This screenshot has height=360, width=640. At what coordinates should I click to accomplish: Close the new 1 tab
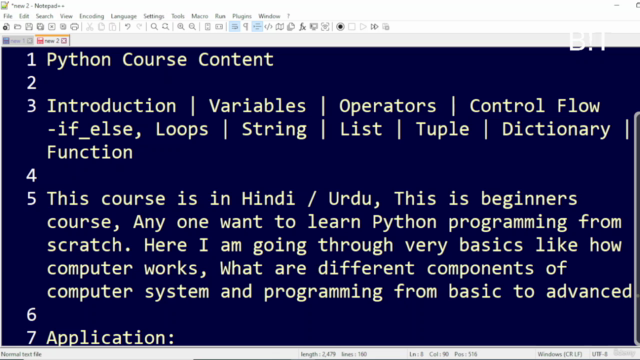(x=30, y=41)
